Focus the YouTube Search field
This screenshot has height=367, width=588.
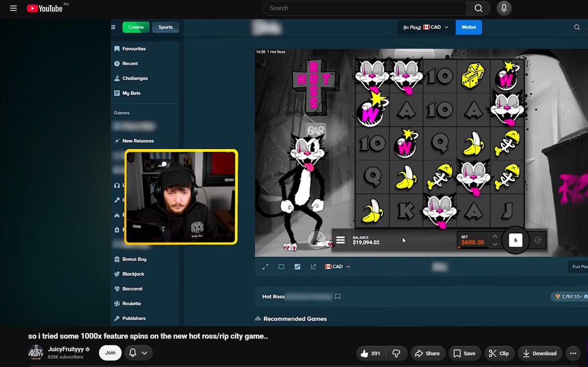[x=365, y=8]
